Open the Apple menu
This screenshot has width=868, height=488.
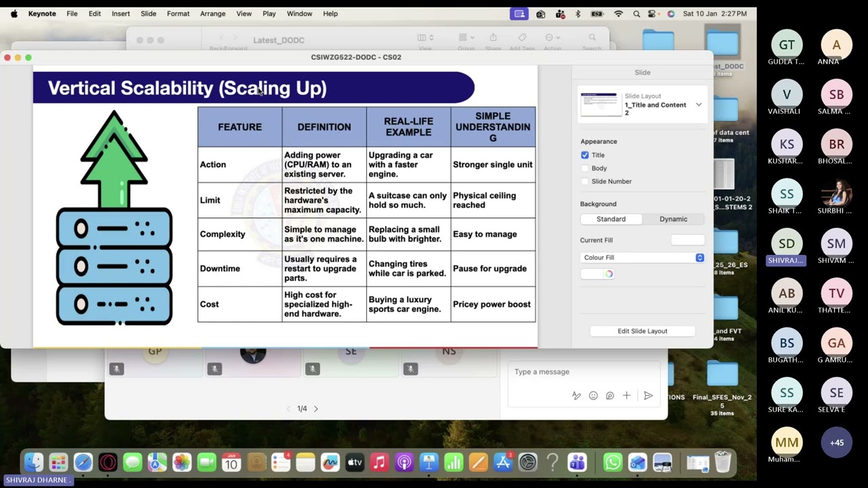point(14,14)
